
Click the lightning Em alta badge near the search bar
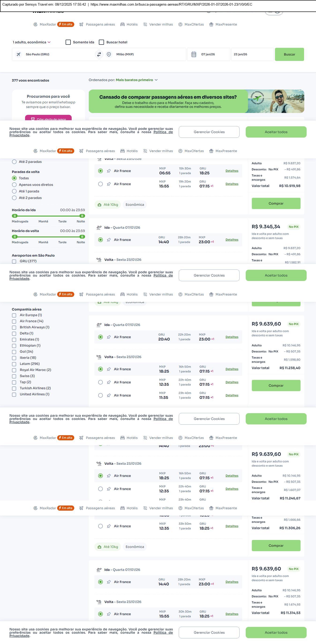pos(66,24)
